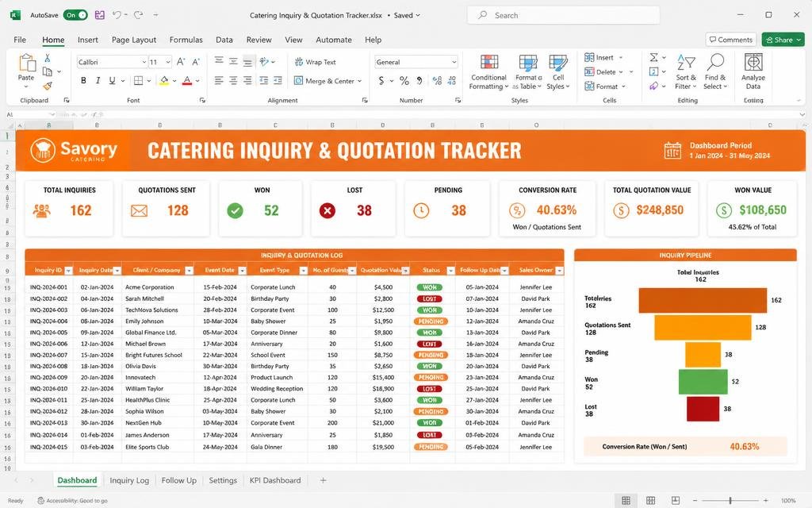Click the Undo arrow in title bar
This screenshot has height=508, width=812.
coord(117,15)
